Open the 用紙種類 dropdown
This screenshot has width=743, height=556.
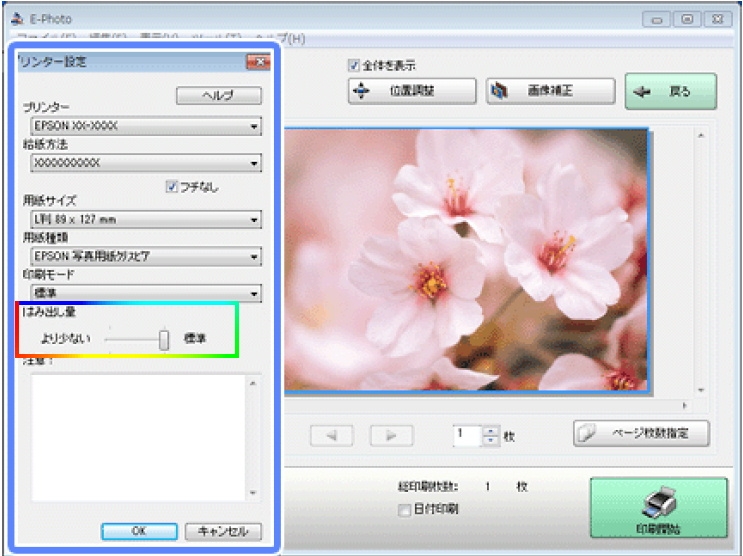(146, 256)
